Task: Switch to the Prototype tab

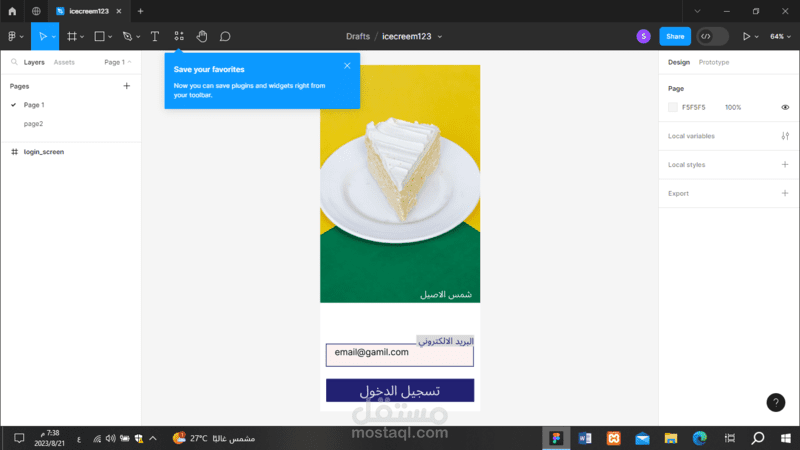Action: [713, 62]
